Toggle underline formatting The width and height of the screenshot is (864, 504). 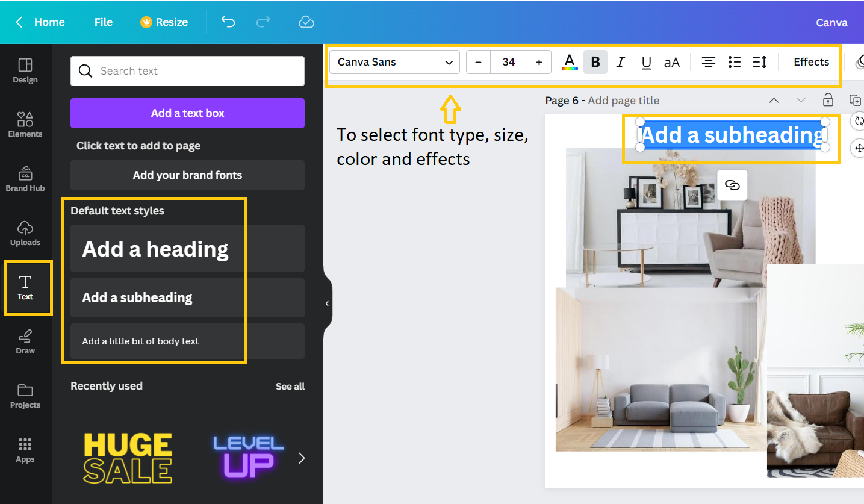pos(646,62)
